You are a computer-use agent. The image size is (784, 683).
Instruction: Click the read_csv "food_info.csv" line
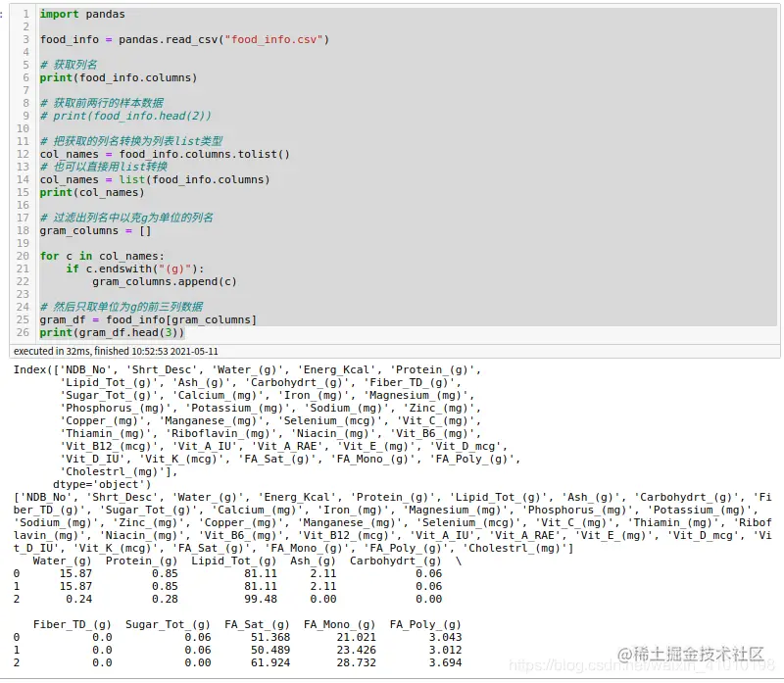[184, 39]
